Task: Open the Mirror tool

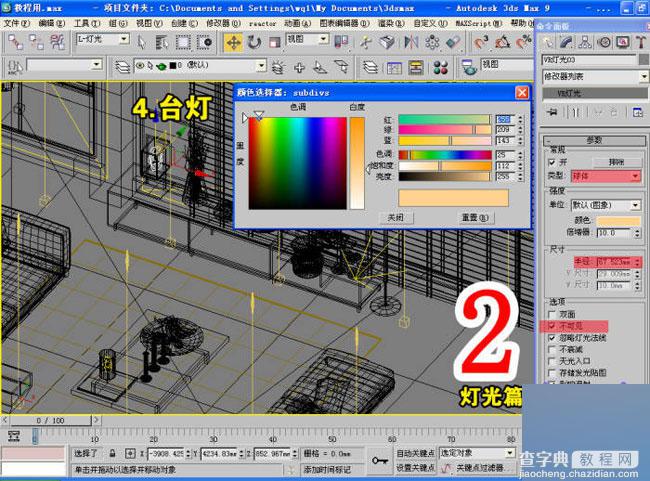Action: pyautogui.click(x=410, y=42)
